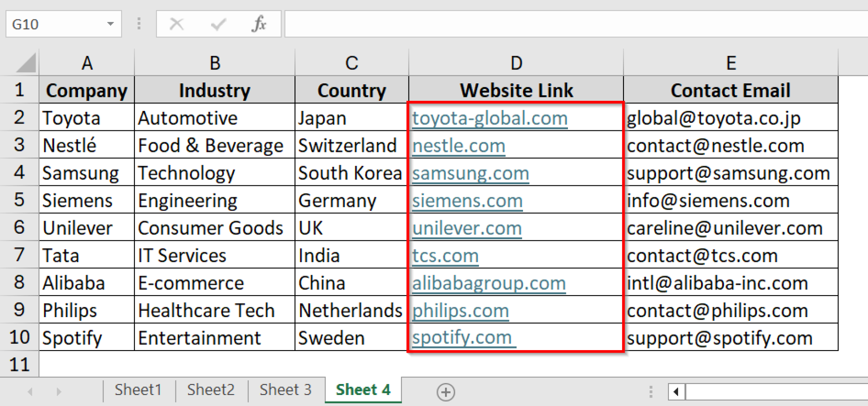Open the Sheet 3 tab
This screenshot has width=868, height=406.
[285, 389]
